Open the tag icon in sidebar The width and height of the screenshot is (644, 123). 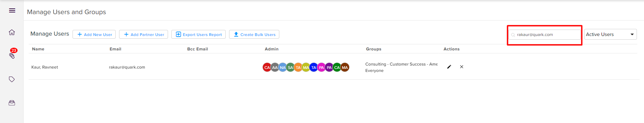12,79
